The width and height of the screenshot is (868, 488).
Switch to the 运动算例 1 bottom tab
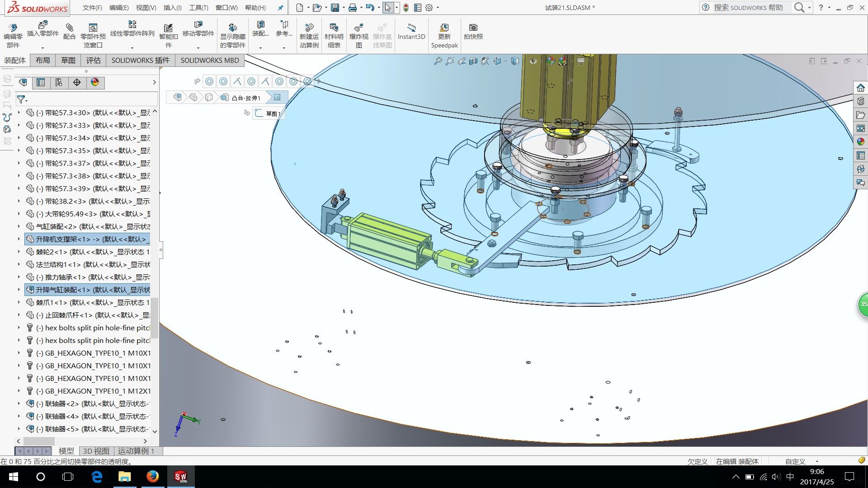pos(136,451)
